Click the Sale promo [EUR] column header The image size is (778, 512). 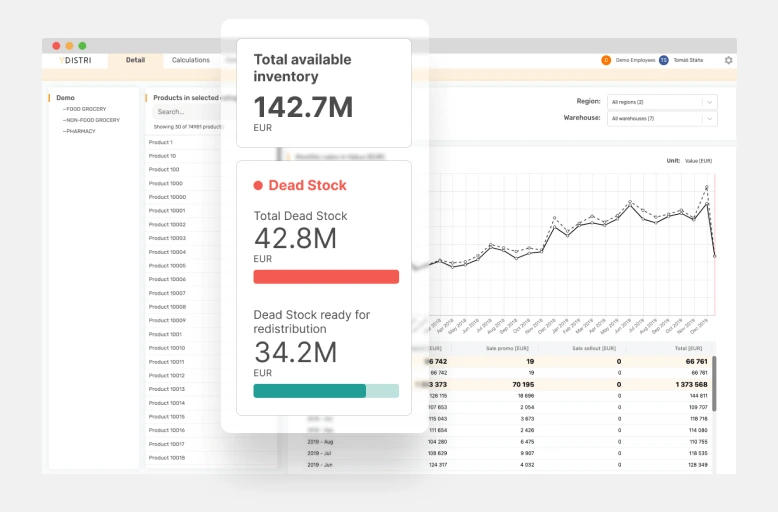pos(507,349)
